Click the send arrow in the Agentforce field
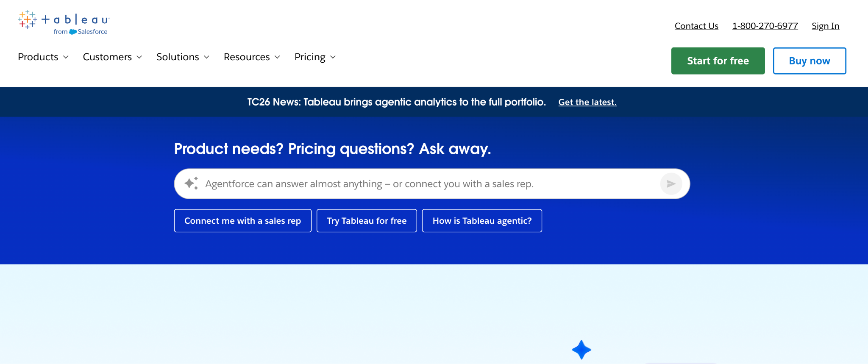This screenshot has width=868, height=364. pyautogui.click(x=671, y=184)
